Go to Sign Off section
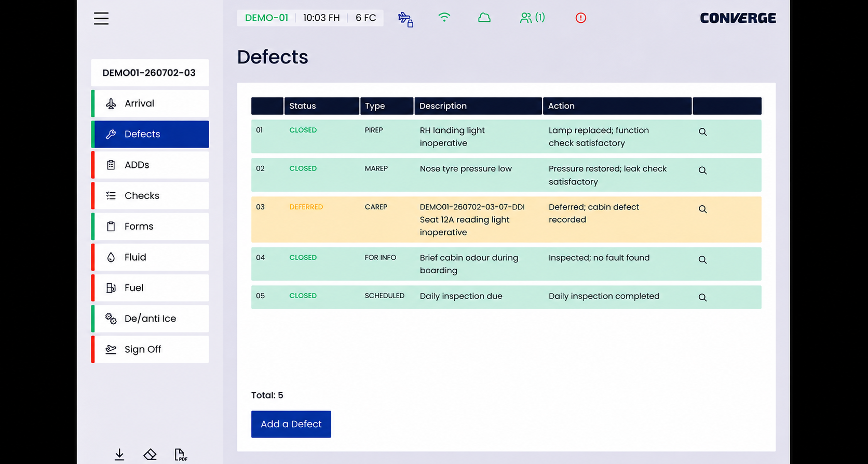Screen dimensions: 868x464 [150, 349]
